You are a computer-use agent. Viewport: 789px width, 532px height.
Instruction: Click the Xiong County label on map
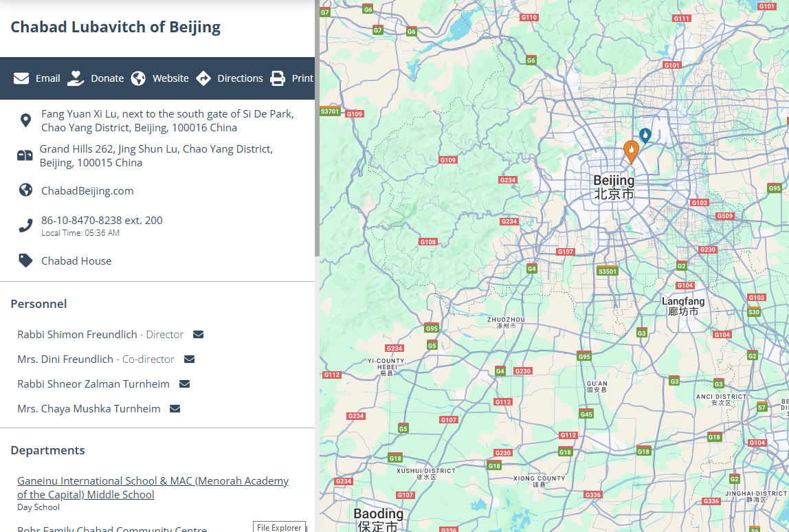click(539, 481)
